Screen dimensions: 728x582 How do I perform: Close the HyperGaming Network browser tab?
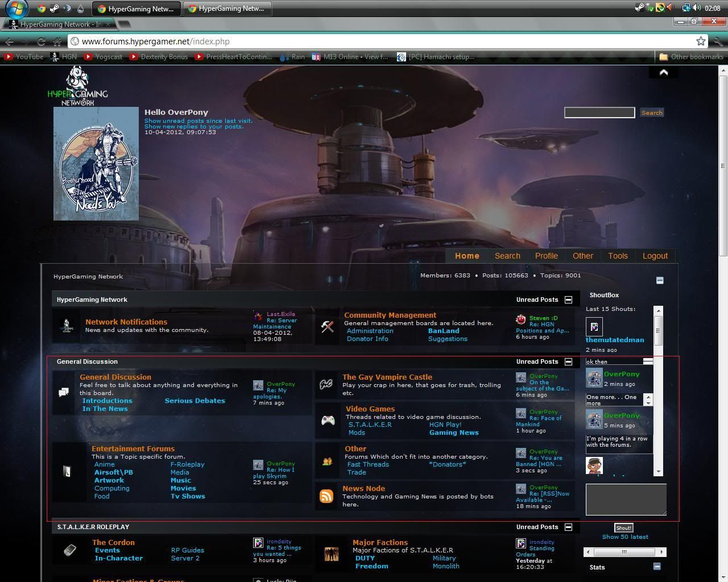click(x=108, y=24)
